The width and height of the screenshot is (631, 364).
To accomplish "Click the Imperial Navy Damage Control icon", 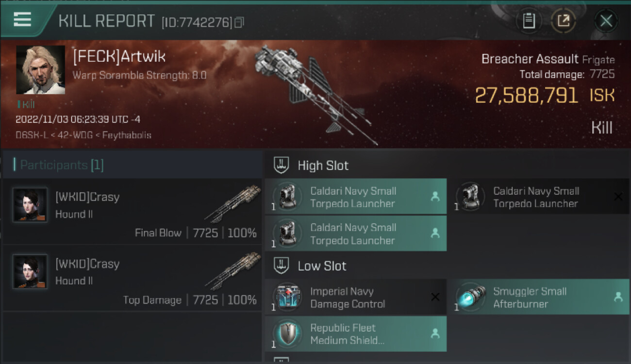I will pos(287,297).
